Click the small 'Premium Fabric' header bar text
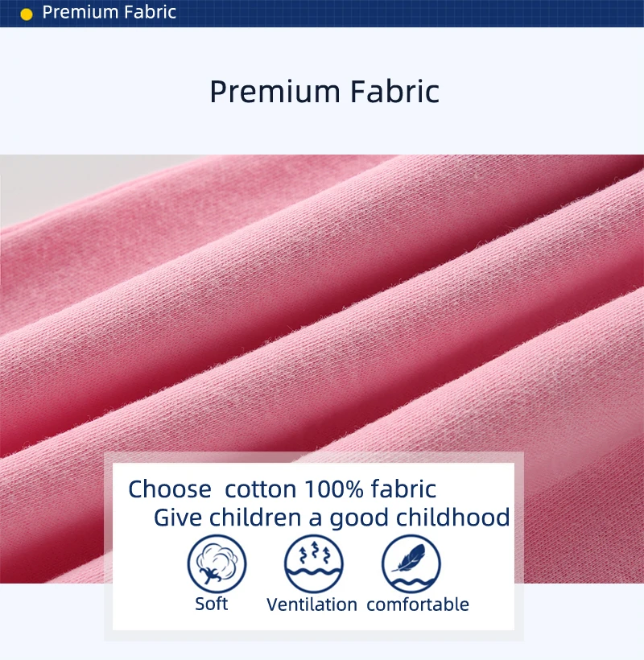Screen dimensions: 644x660 [x=109, y=12]
